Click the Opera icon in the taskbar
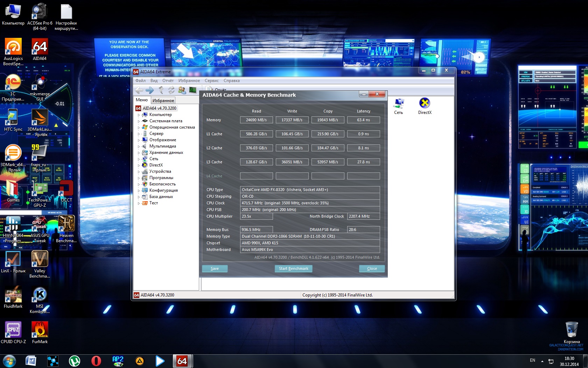The width and height of the screenshot is (588, 368). [x=96, y=361]
